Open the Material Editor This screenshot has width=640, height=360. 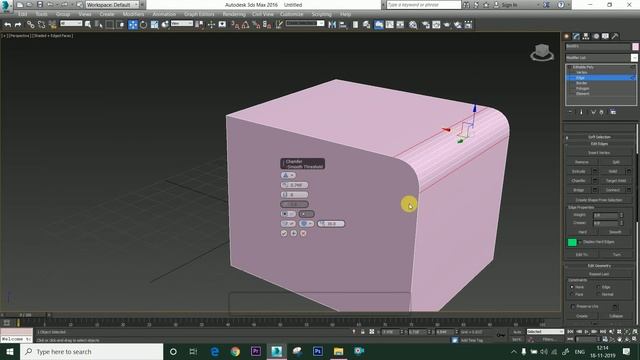[413, 24]
